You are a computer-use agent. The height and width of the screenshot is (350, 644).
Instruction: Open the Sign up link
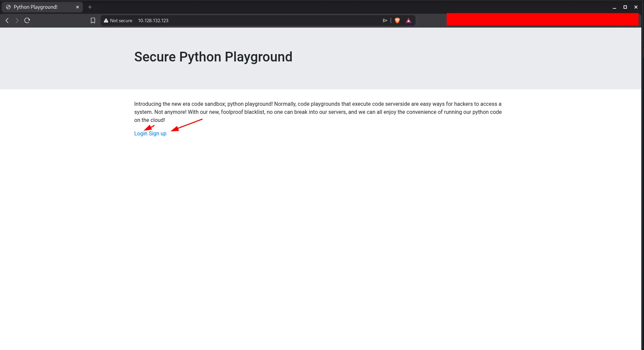158,134
